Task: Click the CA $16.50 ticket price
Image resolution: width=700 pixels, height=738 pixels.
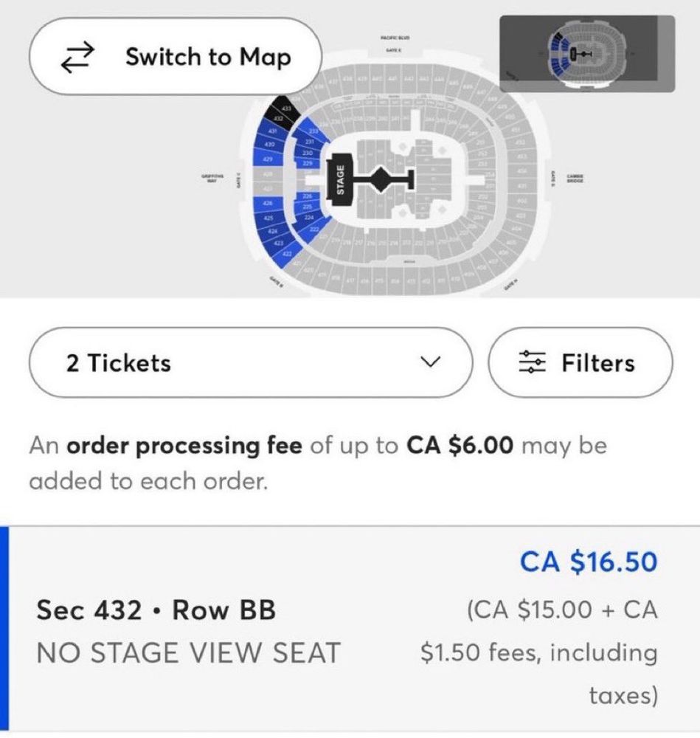Action: 588,562
